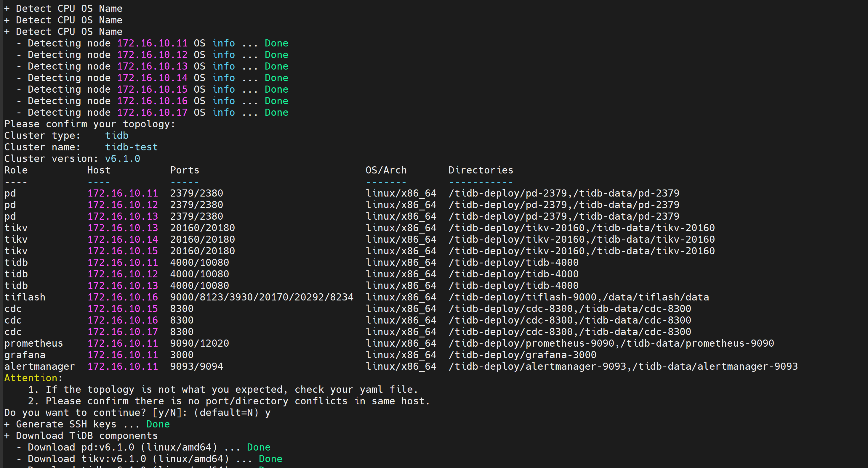
Task: Click the OS/Arch column header
Action: pyautogui.click(x=386, y=170)
